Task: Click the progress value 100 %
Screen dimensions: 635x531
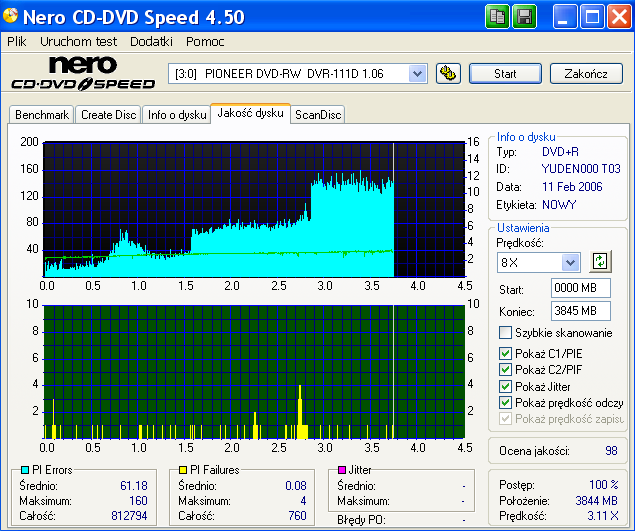Action: (x=603, y=484)
